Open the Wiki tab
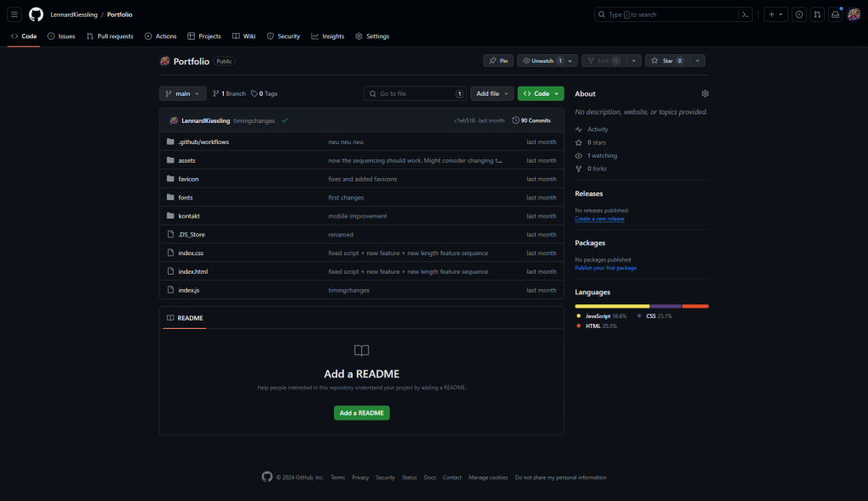Image resolution: width=868 pixels, height=501 pixels. (x=244, y=36)
